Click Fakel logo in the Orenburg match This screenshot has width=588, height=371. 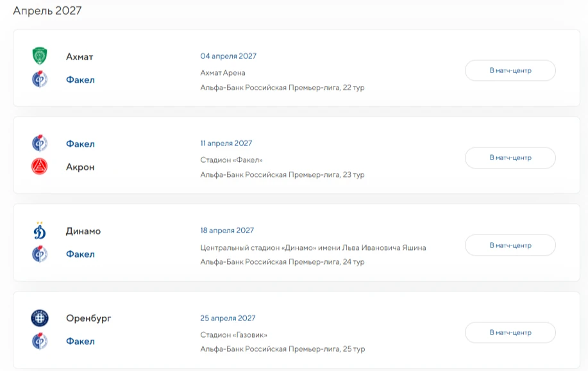click(39, 341)
